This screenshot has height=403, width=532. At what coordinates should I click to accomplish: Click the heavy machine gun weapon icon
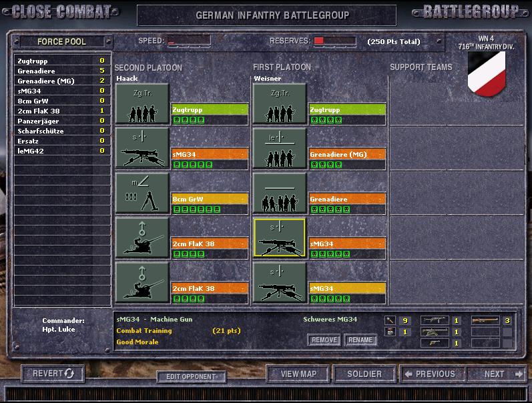pyautogui.click(x=435, y=332)
